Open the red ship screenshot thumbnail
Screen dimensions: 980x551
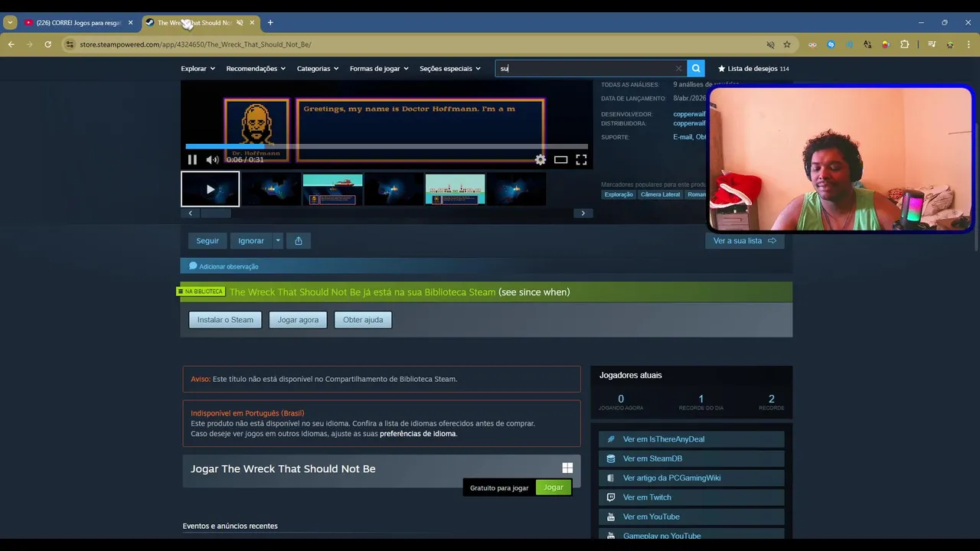click(x=332, y=189)
